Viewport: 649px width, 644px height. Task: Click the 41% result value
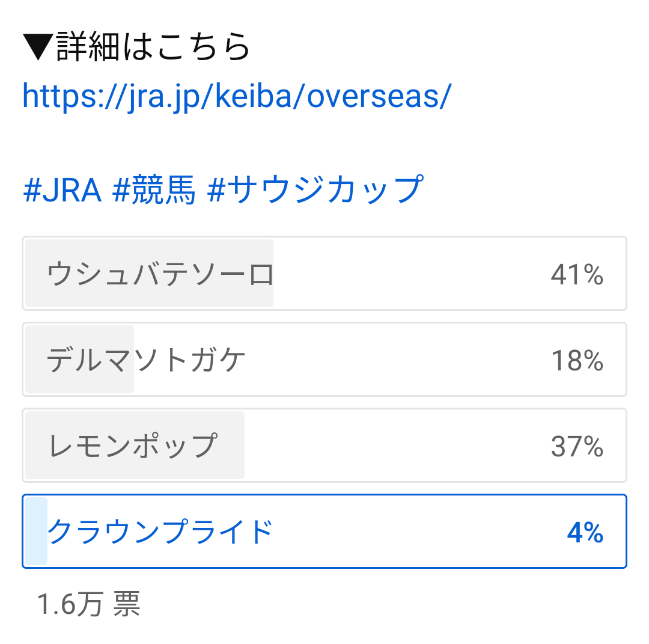click(x=577, y=275)
